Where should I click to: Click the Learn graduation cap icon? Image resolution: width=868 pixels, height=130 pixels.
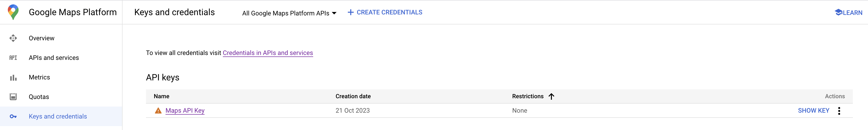(838, 12)
